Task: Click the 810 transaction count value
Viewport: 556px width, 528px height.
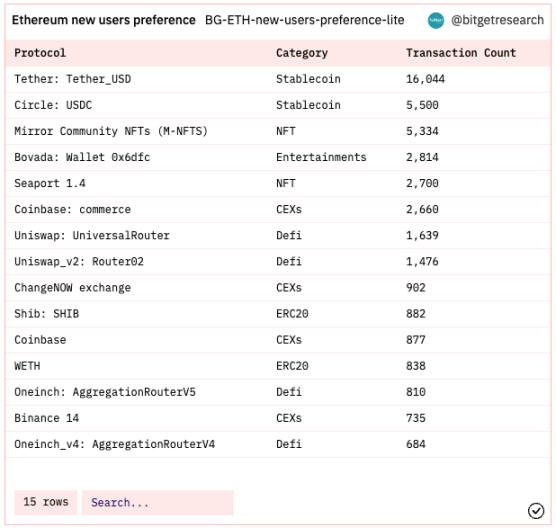Action: point(416,392)
